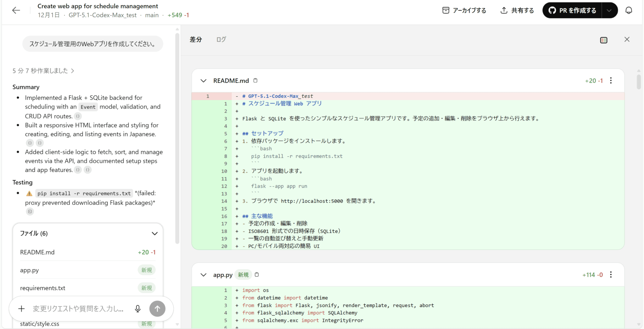The height and width of the screenshot is (329, 644).
Task: Click the アーカイブする button
Action: tap(464, 10)
